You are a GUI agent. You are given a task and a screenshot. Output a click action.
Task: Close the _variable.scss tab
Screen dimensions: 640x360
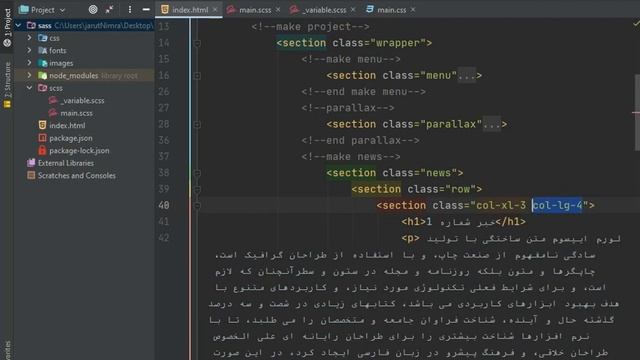tap(353, 9)
